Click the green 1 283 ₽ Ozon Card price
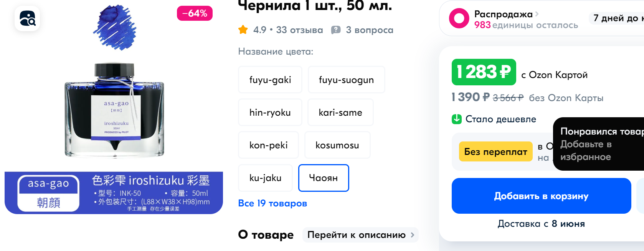Image resolution: width=644 pixels, height=251 pixels. [x=484, y=72]
